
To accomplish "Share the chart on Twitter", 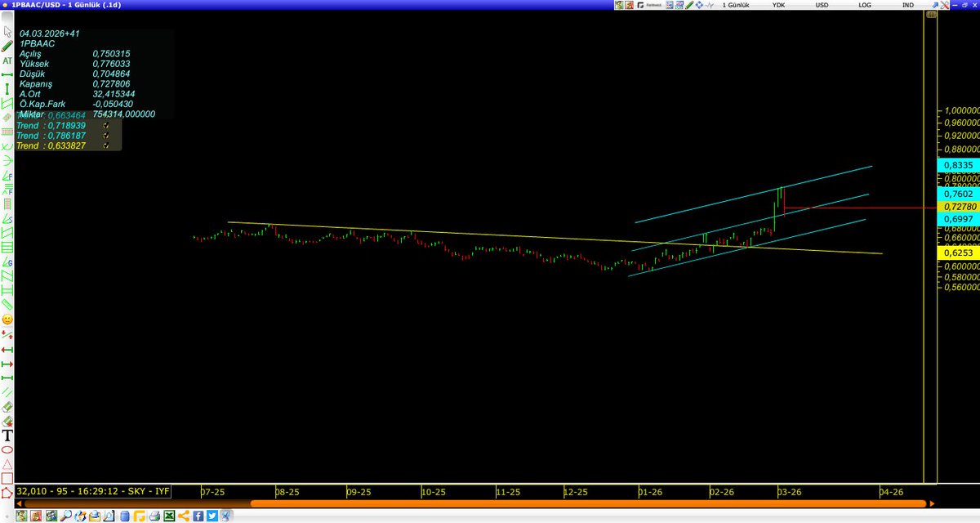I will tap(212, 516).
